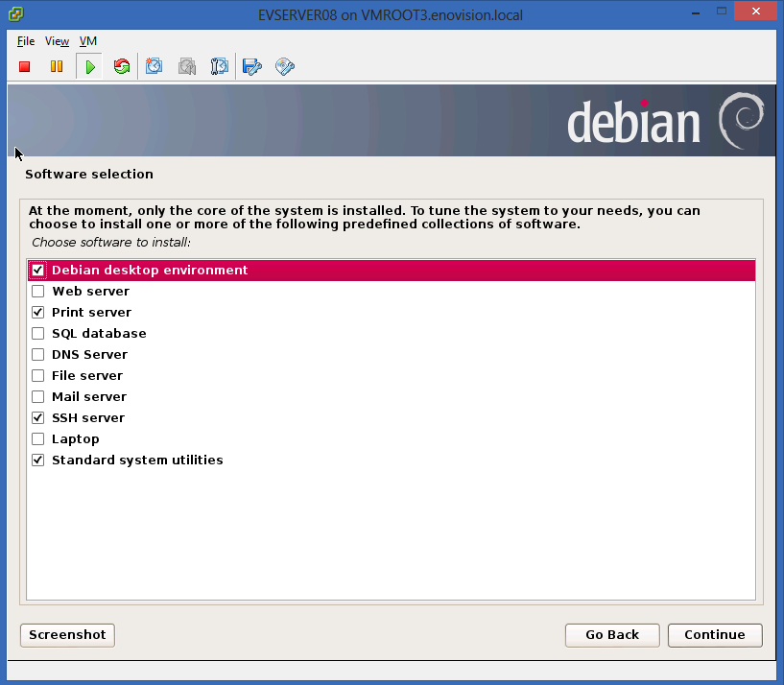
Task: Click the CD/DVD drive connection icon
Action: click(x=284, y=66)
